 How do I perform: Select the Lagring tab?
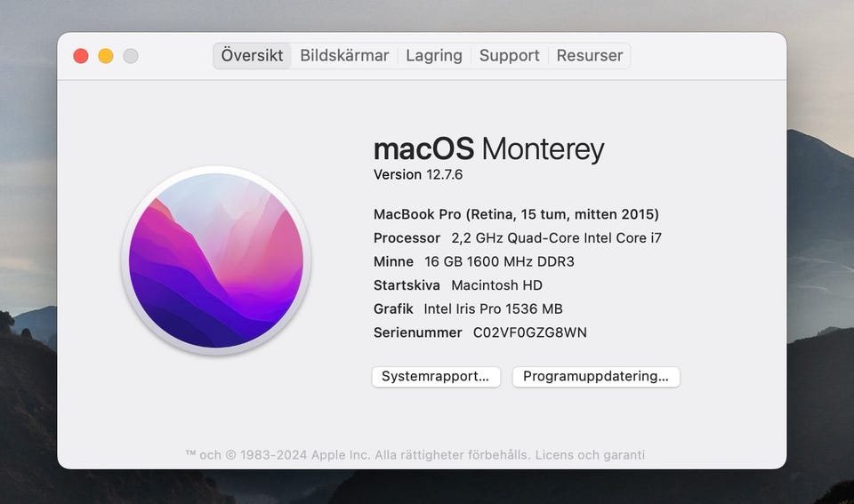click(433, 55)
